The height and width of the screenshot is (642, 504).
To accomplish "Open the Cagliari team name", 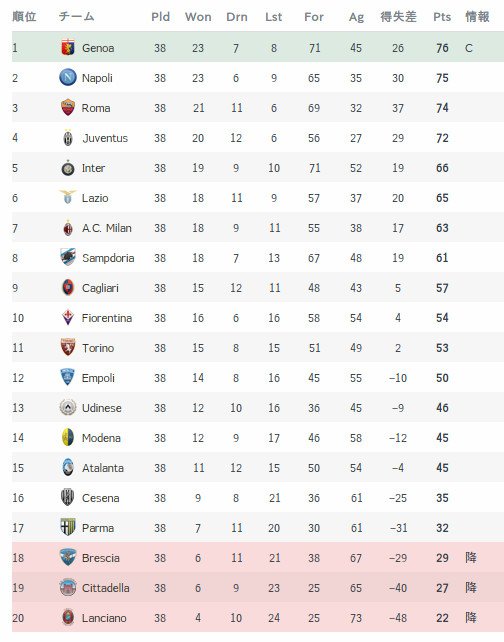I will point(100,288).
